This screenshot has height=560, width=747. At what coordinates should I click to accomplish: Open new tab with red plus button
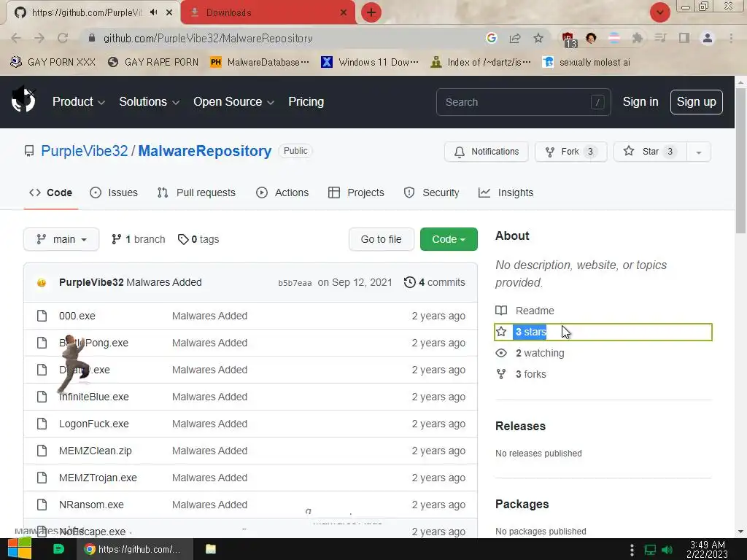371,12
